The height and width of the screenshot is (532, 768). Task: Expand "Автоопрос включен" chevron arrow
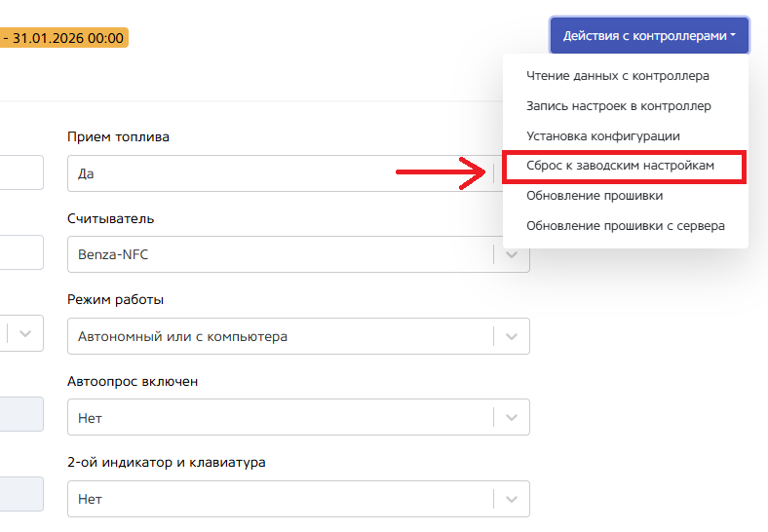(x=513, y=417)
